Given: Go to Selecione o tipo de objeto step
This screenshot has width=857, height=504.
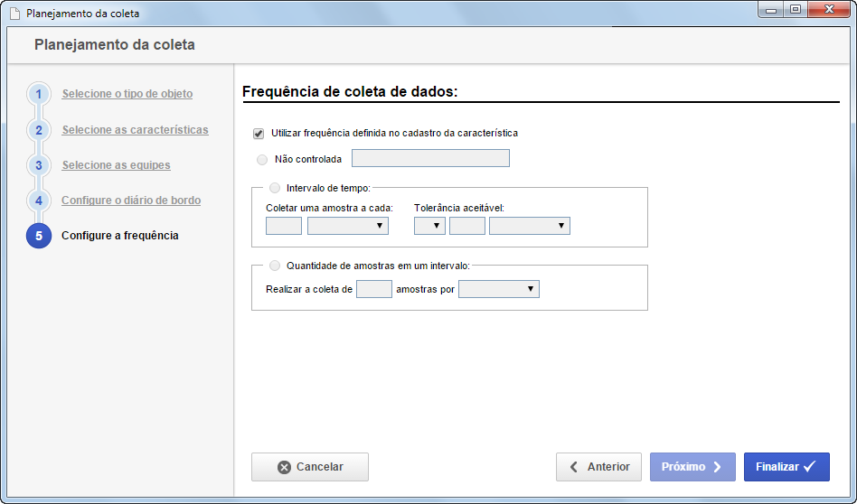Looking at the screenshot, I should pos(127,94).
